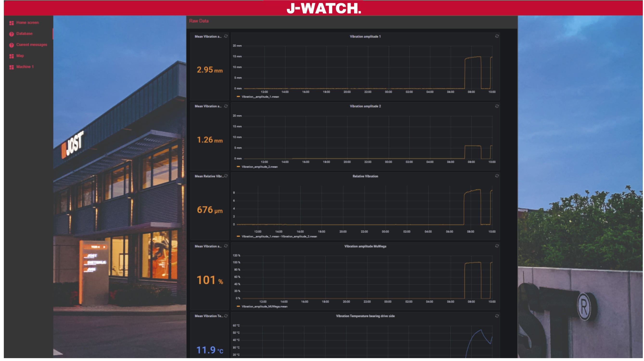Click the question-mark icon beside Database
This screenshot has height=361, width=644.
coord(11,33)
